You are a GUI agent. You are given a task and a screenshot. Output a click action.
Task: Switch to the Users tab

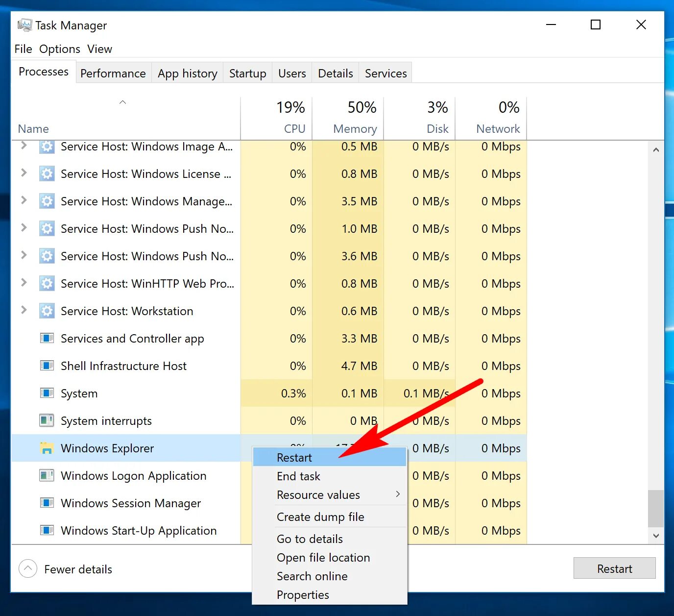coord(292,73)
